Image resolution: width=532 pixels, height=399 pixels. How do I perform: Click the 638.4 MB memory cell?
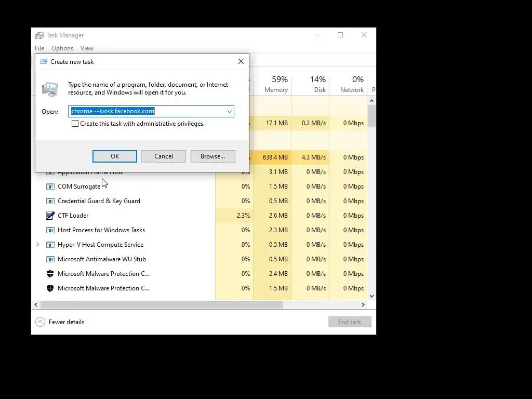pos(272,157)
